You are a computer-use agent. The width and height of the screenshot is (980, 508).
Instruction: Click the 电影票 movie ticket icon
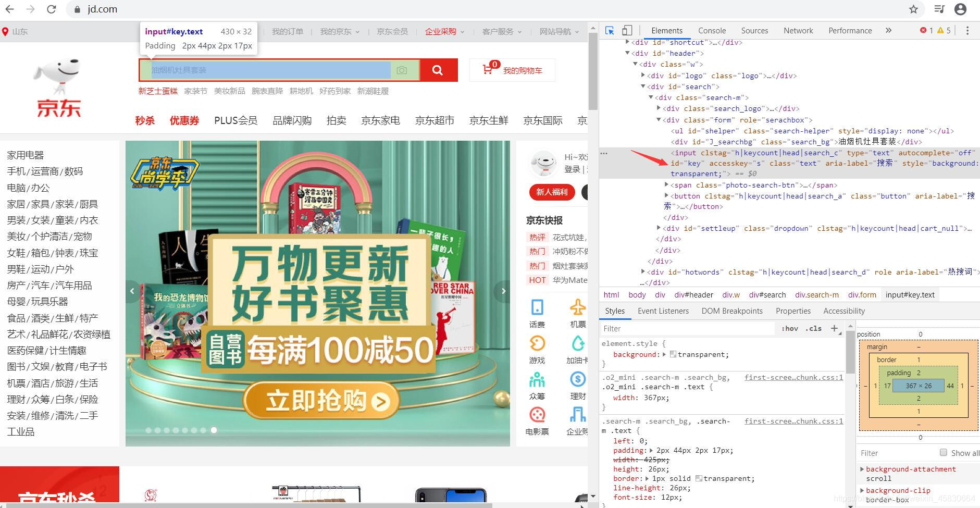pyautogui.click(x=537, y=416)
